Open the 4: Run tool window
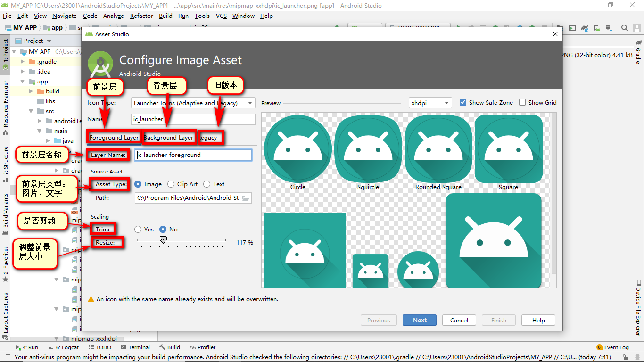Image resolution: width=644 pixels, height=362 pixels. click(27, 347)
